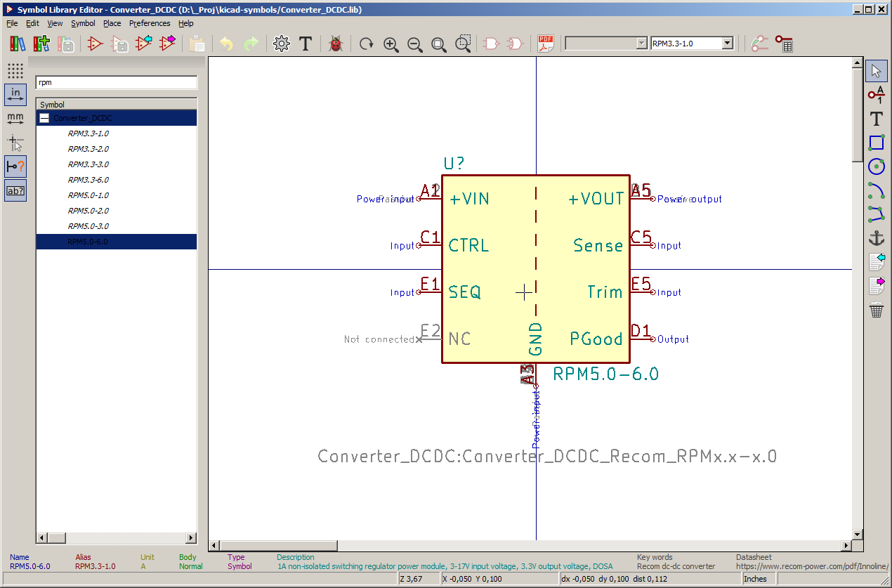Click the electrical rules check bug icon
Image resolution: width=892 pixels, height=588 pixels.
click(336, 44)
